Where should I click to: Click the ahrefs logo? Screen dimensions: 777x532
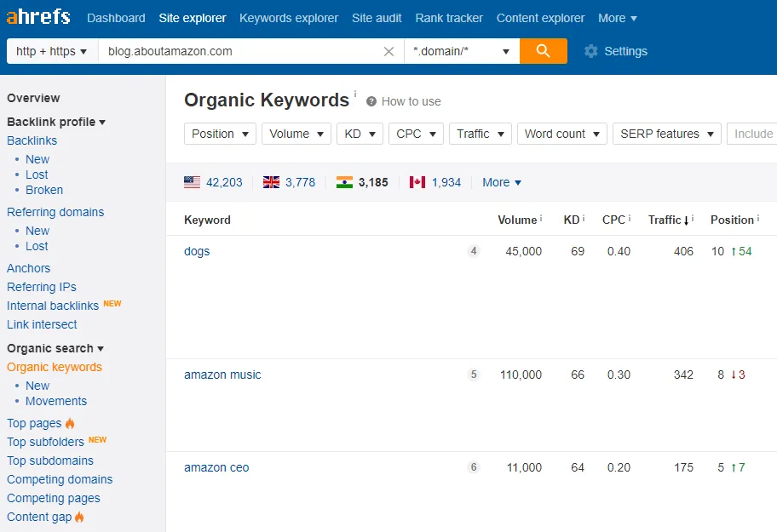[x=38, y=17]
